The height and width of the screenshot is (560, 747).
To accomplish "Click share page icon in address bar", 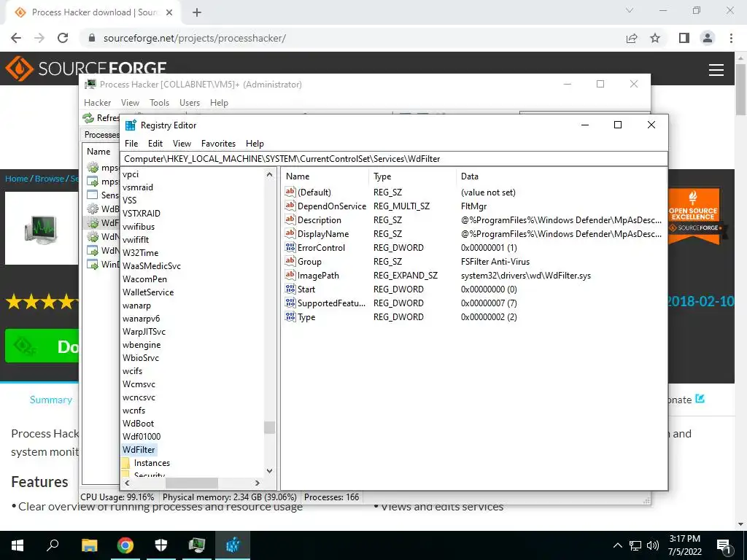I will 632,38.
